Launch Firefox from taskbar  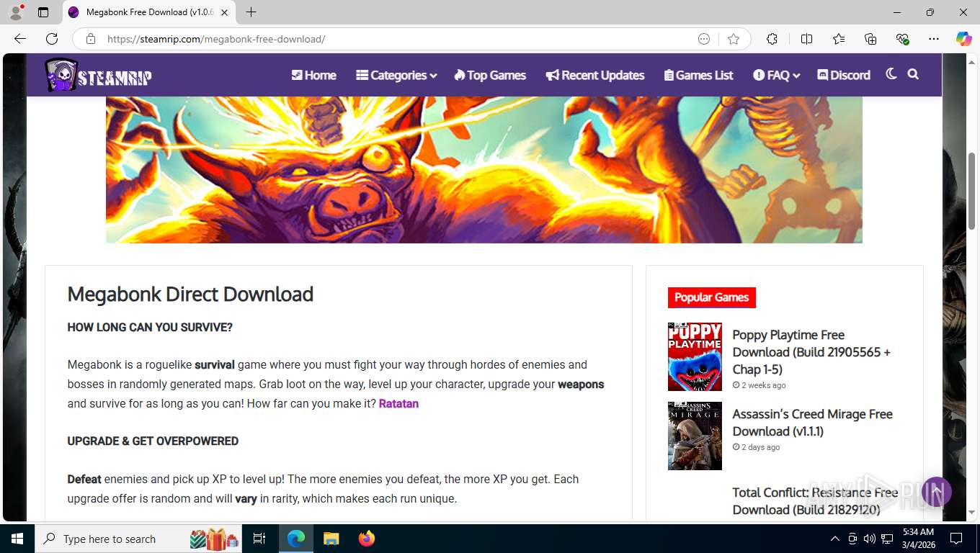(x=367, y=539)
